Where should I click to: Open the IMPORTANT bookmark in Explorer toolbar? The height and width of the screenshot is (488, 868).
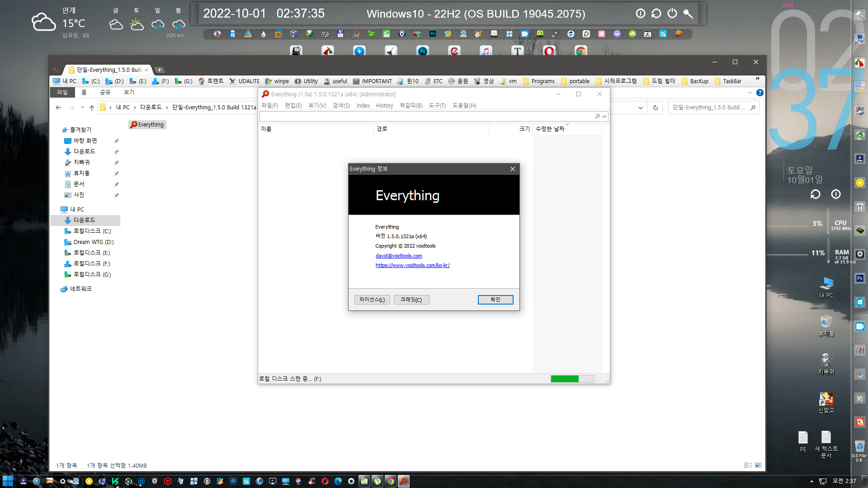click(373, 81)
